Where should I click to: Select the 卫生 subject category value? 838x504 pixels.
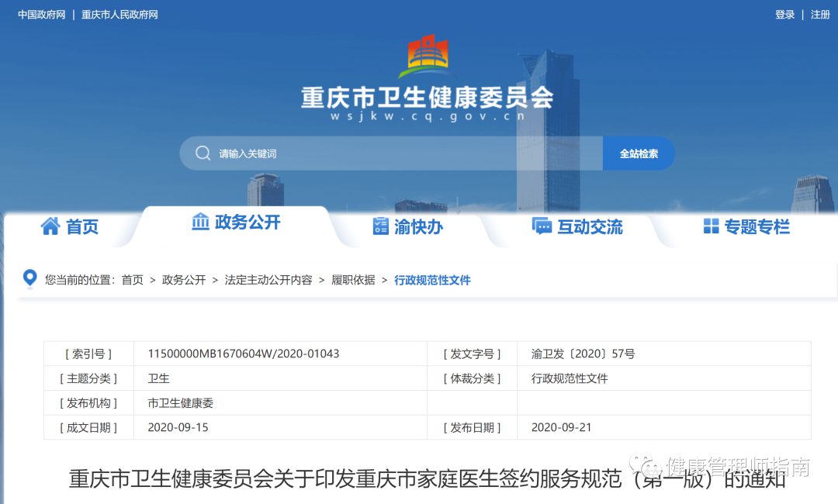pos(159,378)
